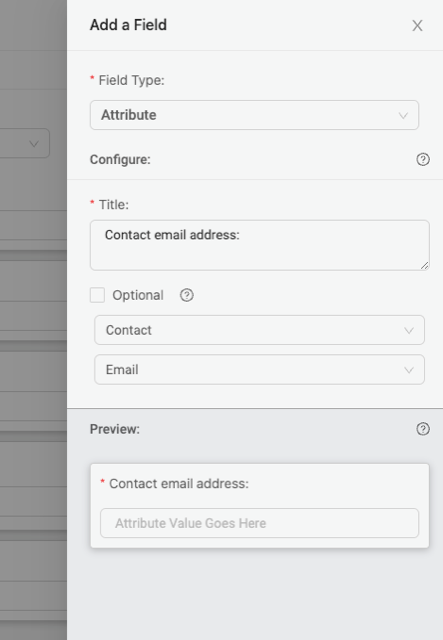The height and width of the screenshot is (640, 443).
Task: Click the chevron in the Attribute dropdown
Action: click(403, 116)
